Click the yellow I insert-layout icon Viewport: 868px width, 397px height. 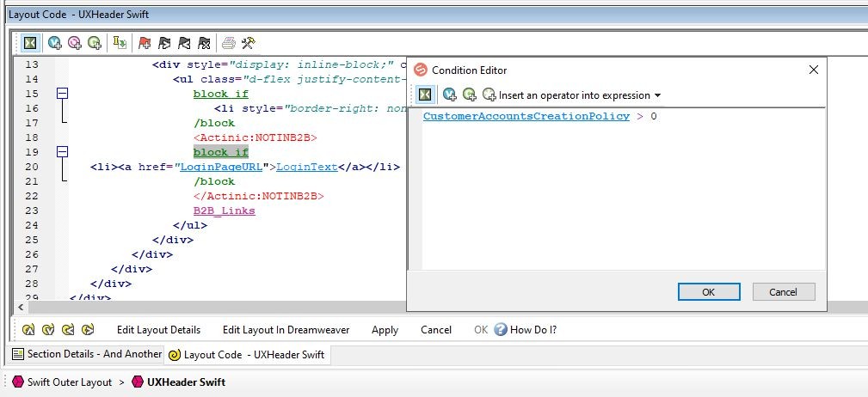120,43
